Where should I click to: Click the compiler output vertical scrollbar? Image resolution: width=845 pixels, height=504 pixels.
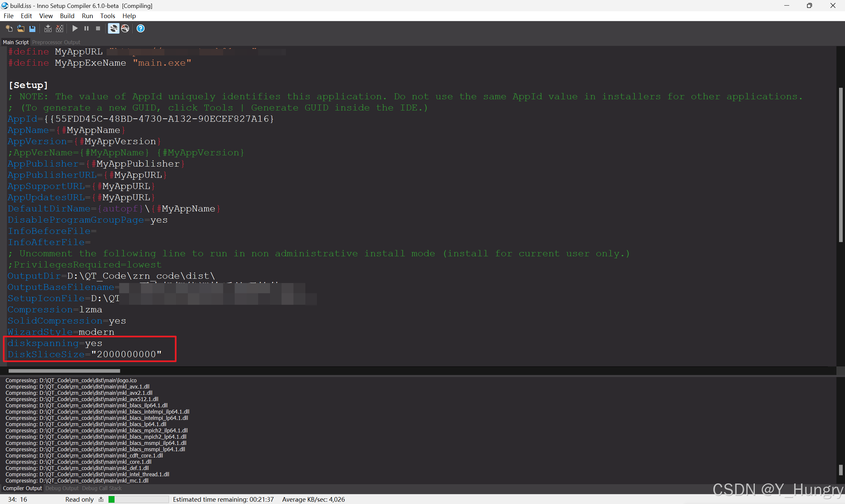point(841,470)
